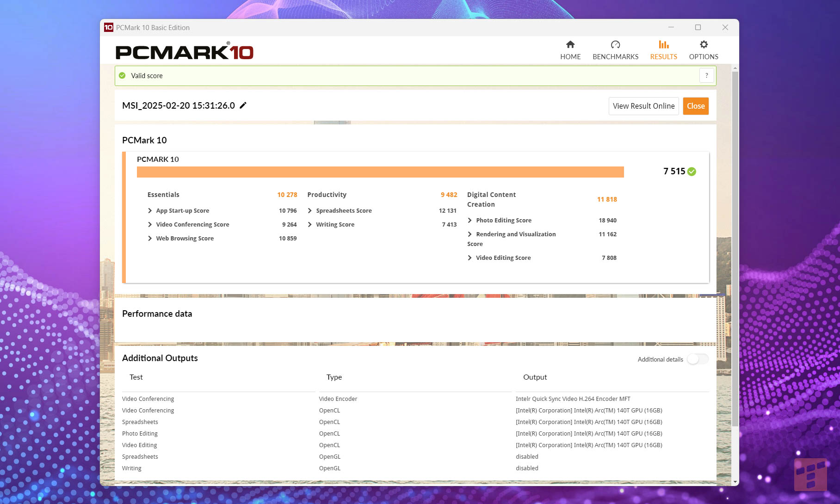Image resolution: width=840 pixels, height=504 pixels.
Task: Switch to the BENCHMARKS tab
Action: click(x=615, y=50)
